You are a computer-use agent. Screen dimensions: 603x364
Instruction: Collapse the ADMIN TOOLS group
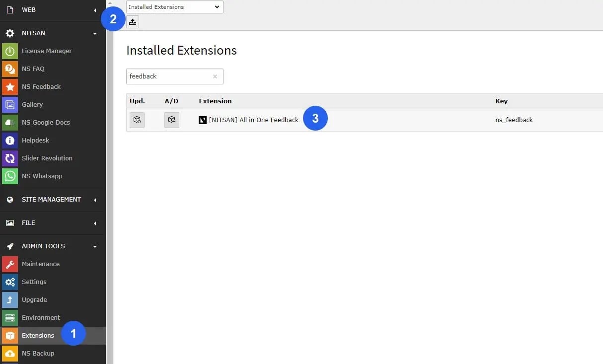(95, 247)
